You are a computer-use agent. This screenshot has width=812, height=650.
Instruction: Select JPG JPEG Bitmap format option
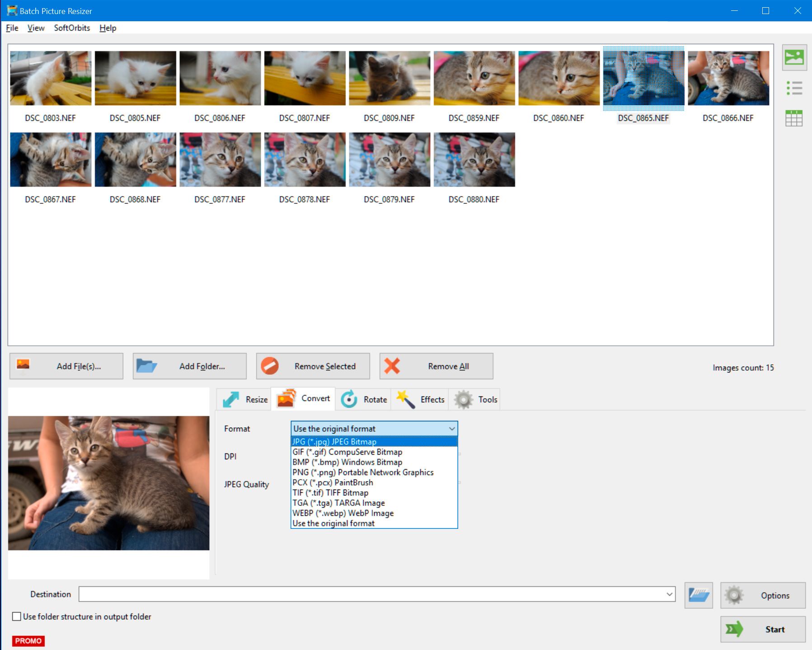[x=334, y=442]
